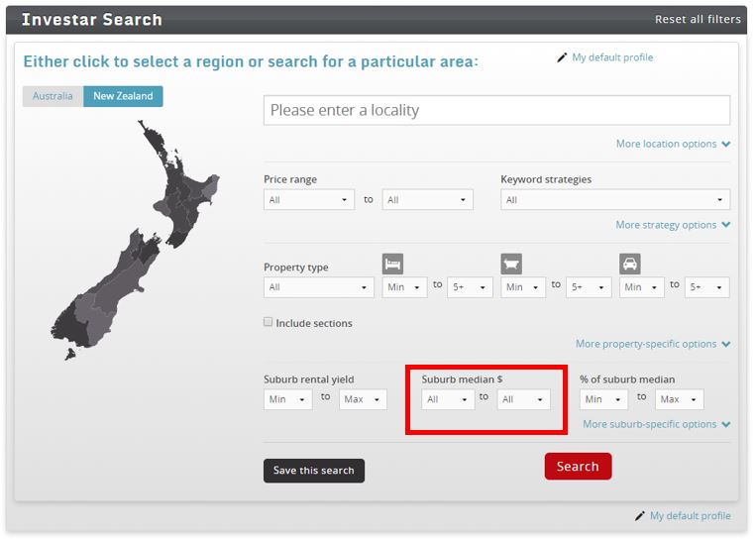
Task: Select the North Island on the map
Action: tap(183, 193)
